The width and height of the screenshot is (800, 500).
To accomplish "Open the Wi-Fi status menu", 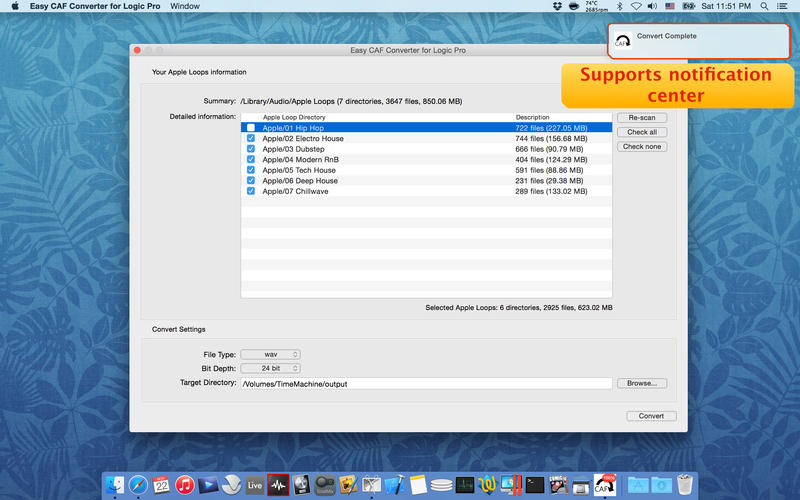I will [636, 6].
